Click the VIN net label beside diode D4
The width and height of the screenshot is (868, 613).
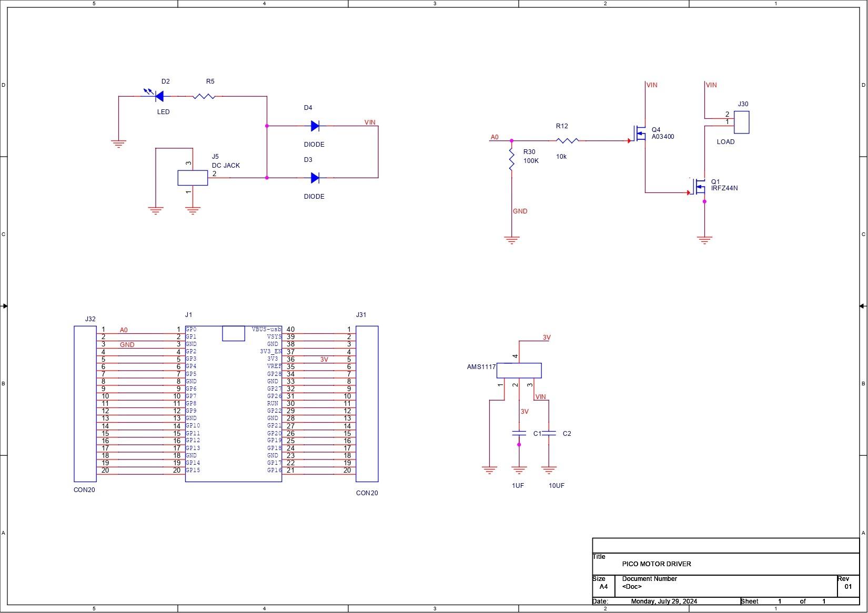point(370,122)
